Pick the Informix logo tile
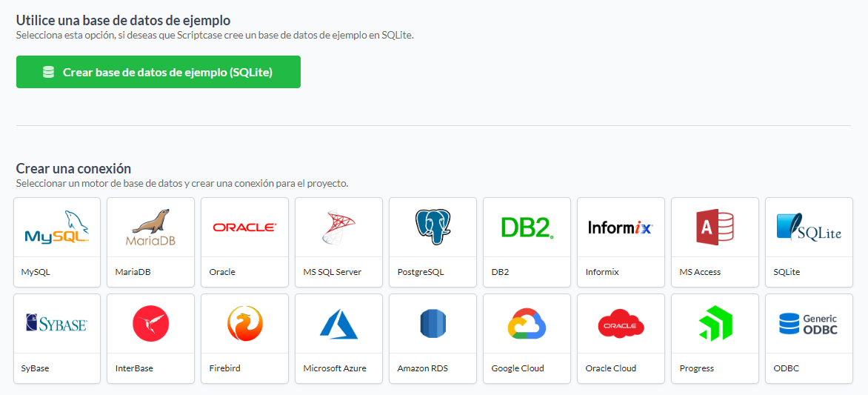The image size is (868, 395). 621,227
